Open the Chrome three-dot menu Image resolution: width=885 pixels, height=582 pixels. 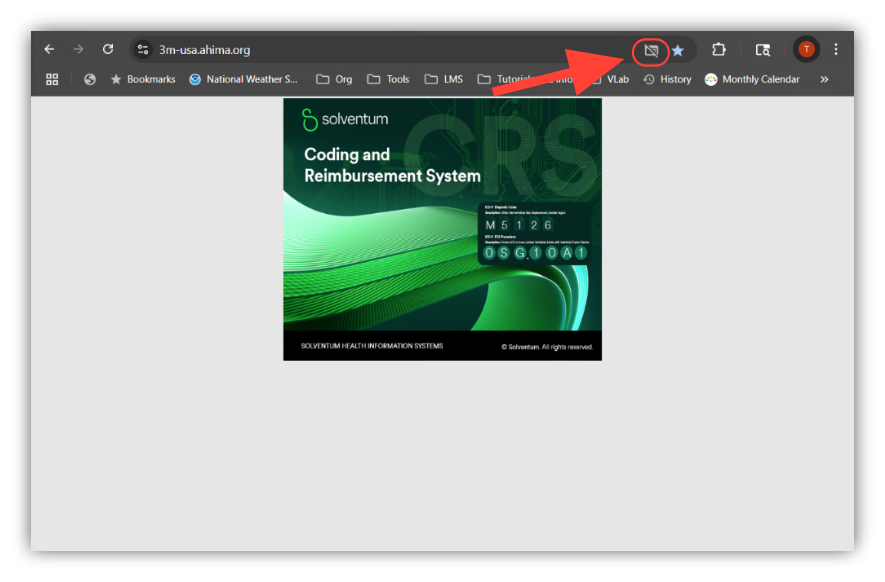coord(836,49)
